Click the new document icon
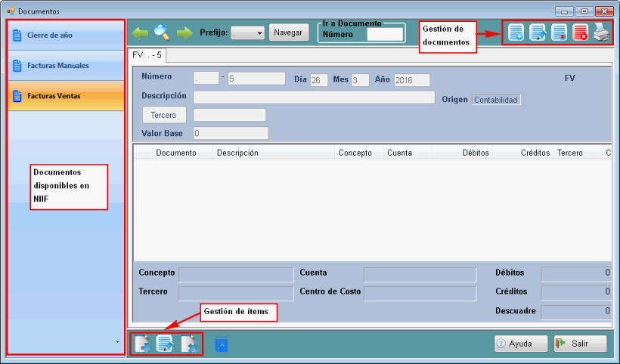Viewport: 620px width, 364px height. click(x=516, y=32)
